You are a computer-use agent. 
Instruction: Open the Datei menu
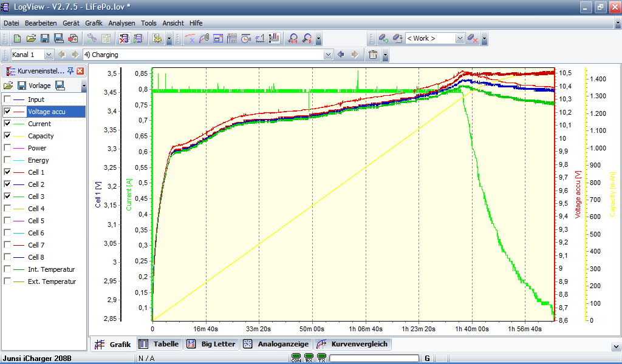[x=12, y=23]
